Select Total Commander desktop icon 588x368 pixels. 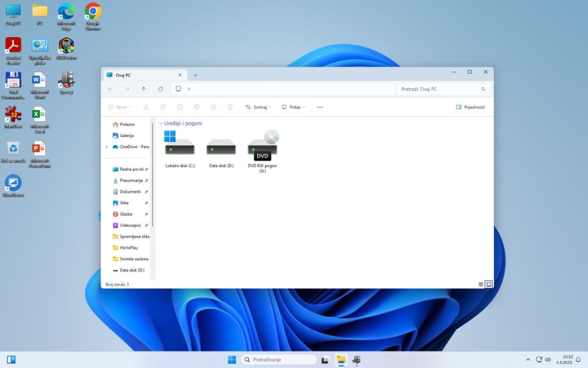pos(13,85)
